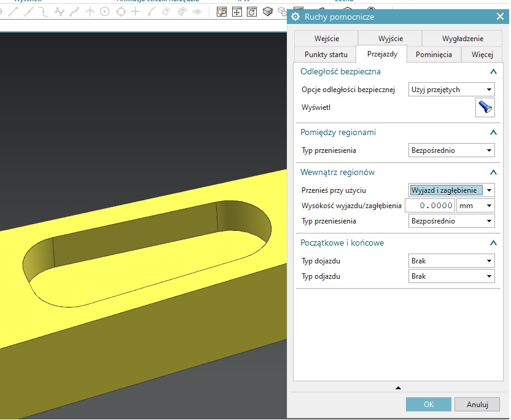511x420 pixels.
Task: Switch to the Wygładzenie tab
Action: (462, 39)
